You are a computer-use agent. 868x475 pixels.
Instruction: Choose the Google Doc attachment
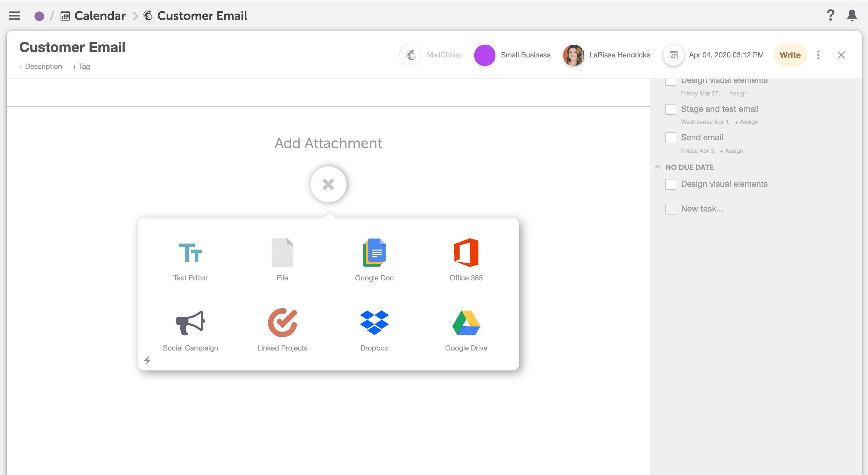(374, 260)
